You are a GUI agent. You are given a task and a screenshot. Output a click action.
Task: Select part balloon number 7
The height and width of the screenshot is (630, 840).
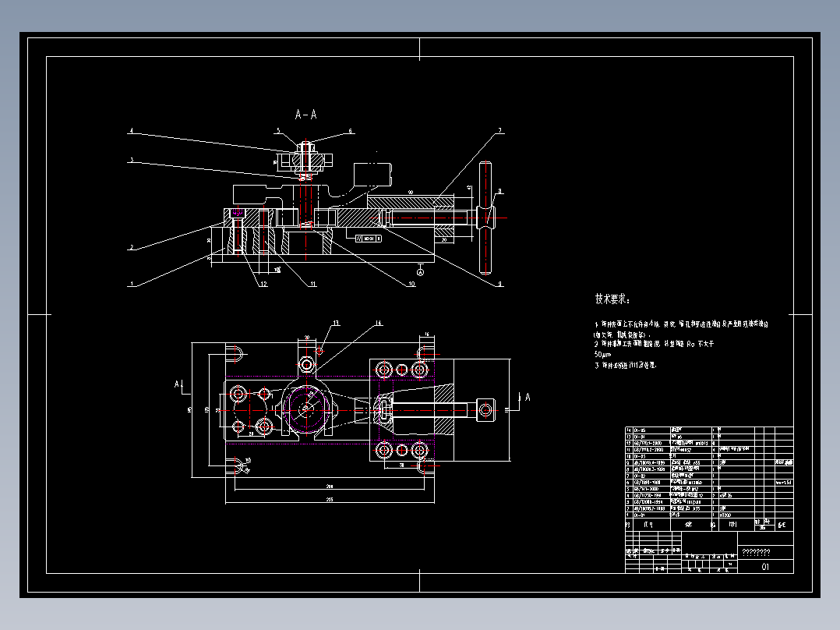point(499,130)
